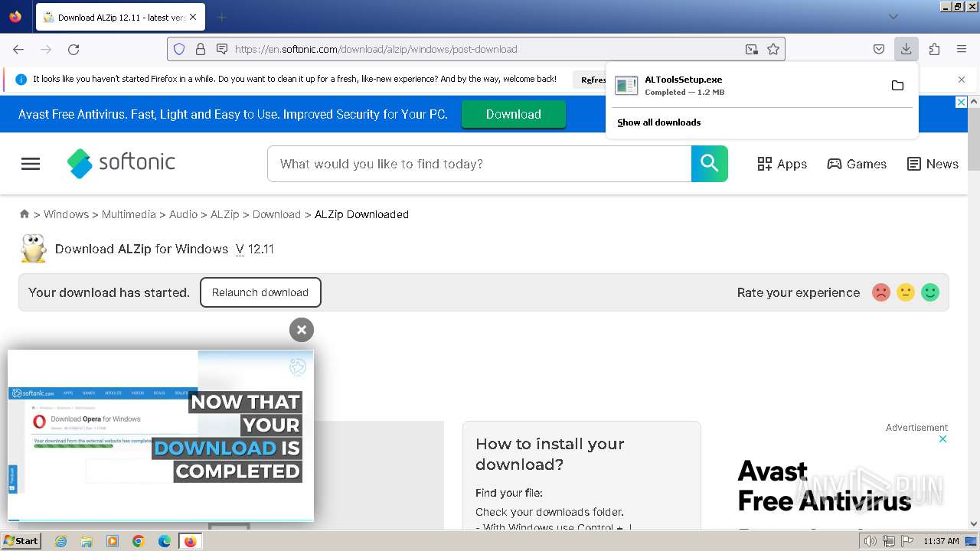Open the ALToolsSetup.exe download entry

click(746, 85)
